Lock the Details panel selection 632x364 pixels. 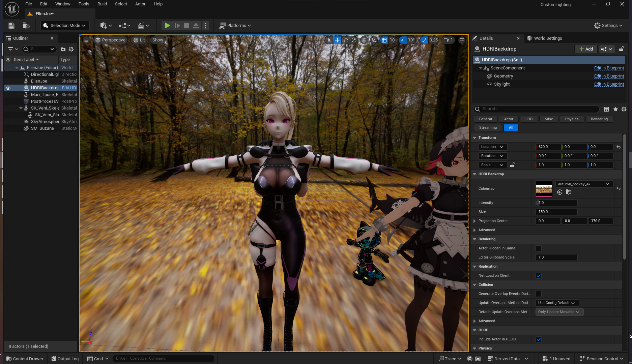click(621, 49)
